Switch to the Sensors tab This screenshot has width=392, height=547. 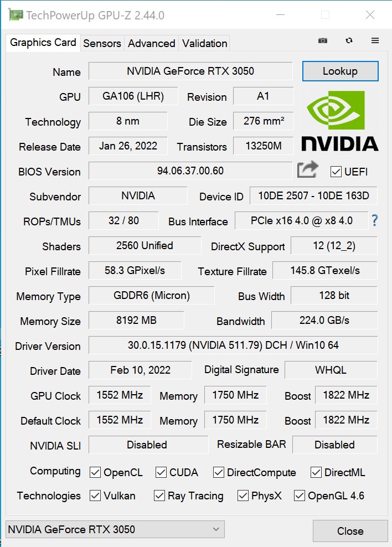[102, 43]
